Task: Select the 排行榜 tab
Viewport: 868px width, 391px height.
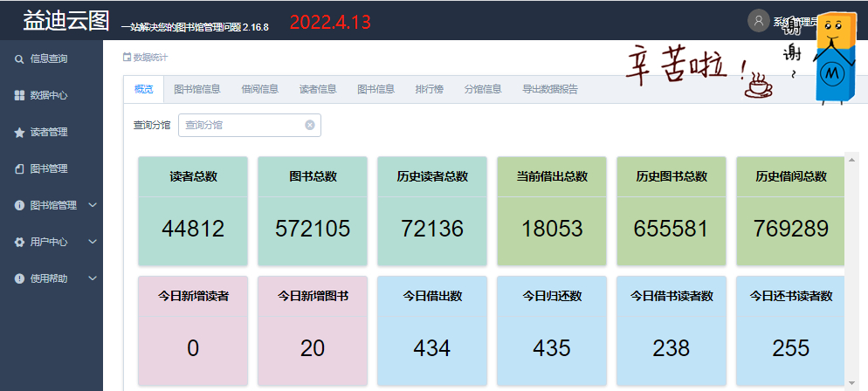Action: [x=429, y=89]
